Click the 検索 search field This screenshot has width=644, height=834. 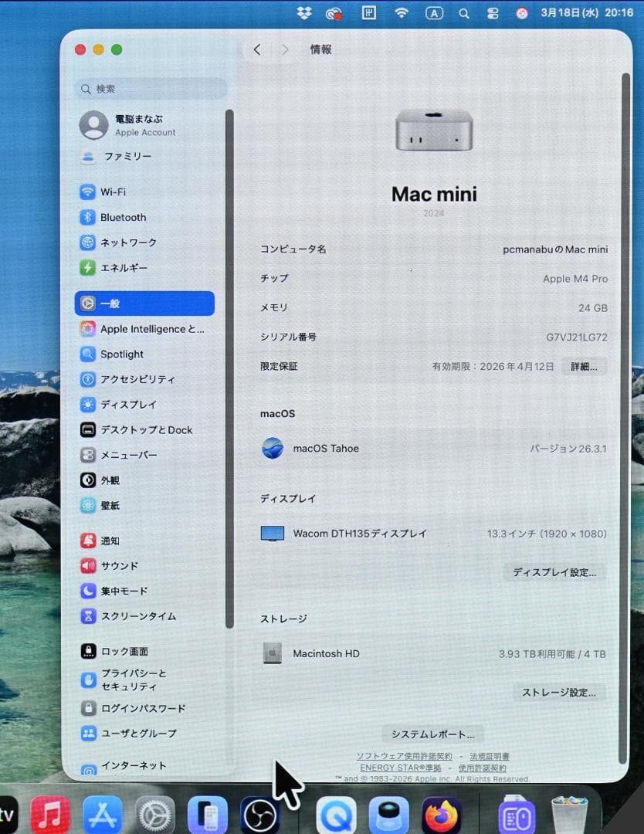coord(151,89)
